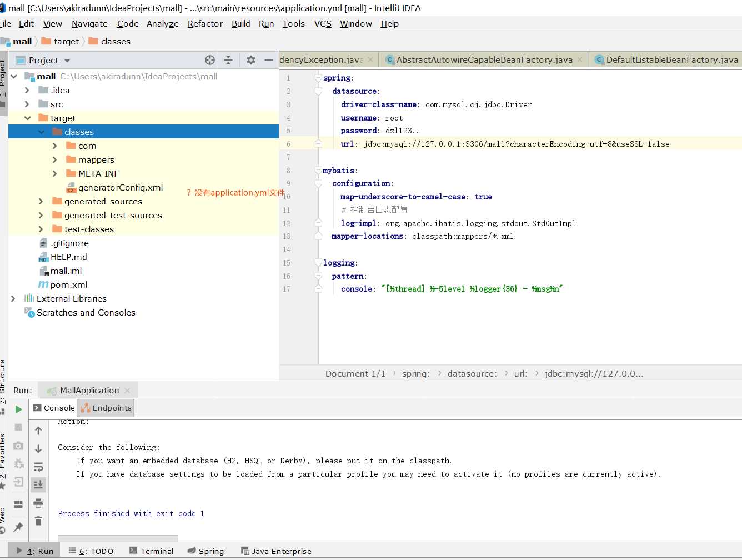Select mall.iml file
The image size is (742, 560).
pos(66,271)
